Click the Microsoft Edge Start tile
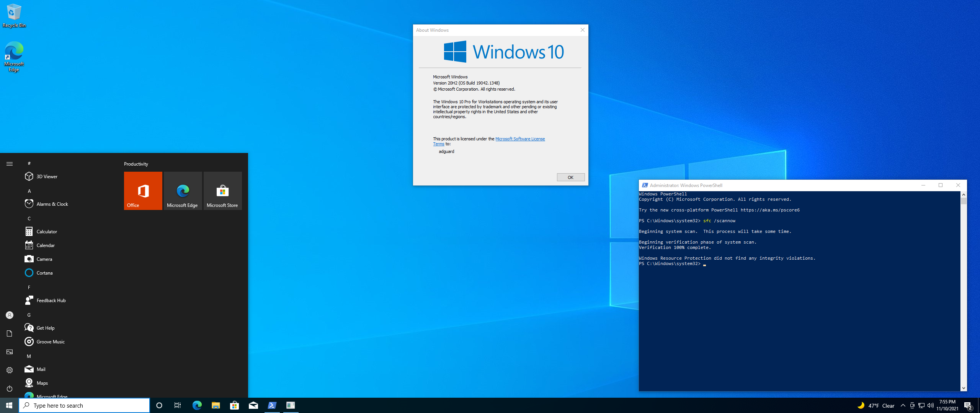 (183, 190)
